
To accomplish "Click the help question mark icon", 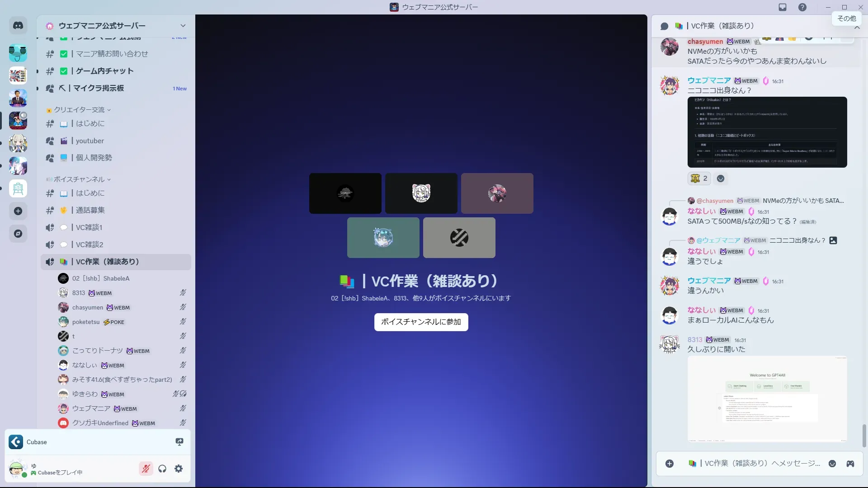I will tap(802, 7).
